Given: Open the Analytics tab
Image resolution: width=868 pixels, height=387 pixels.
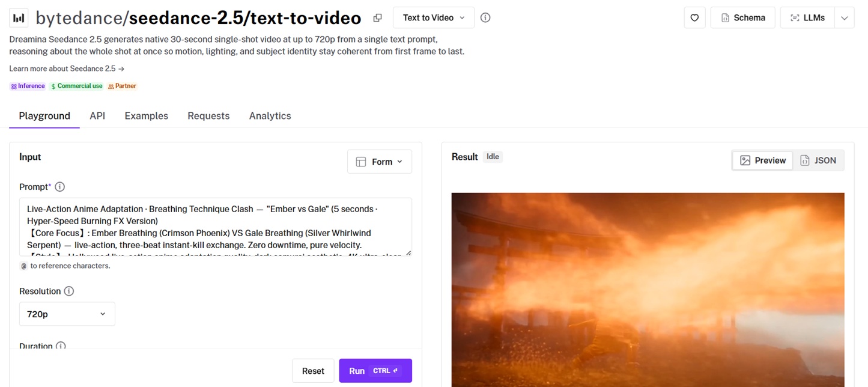Looking at the screenshot, I should (270, 116).
